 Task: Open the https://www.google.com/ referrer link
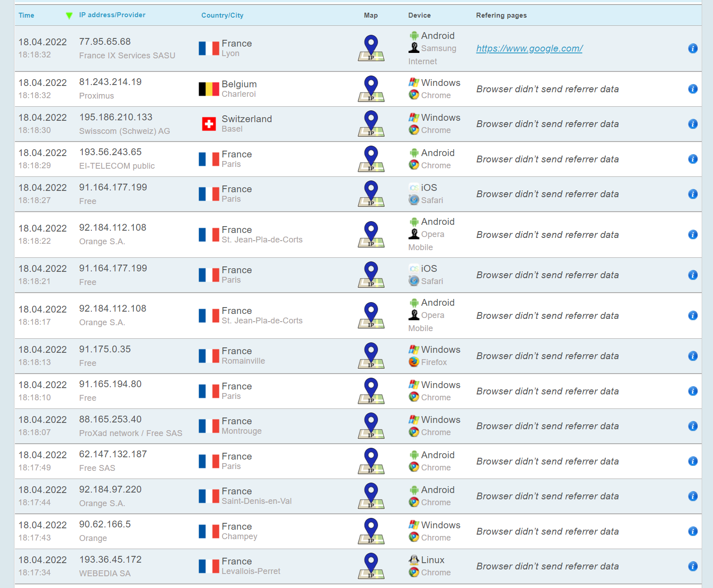(x=529, y=48)
